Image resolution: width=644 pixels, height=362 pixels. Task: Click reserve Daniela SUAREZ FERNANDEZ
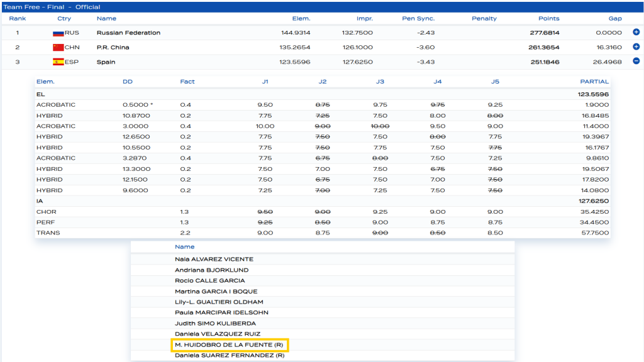[230, 356]
